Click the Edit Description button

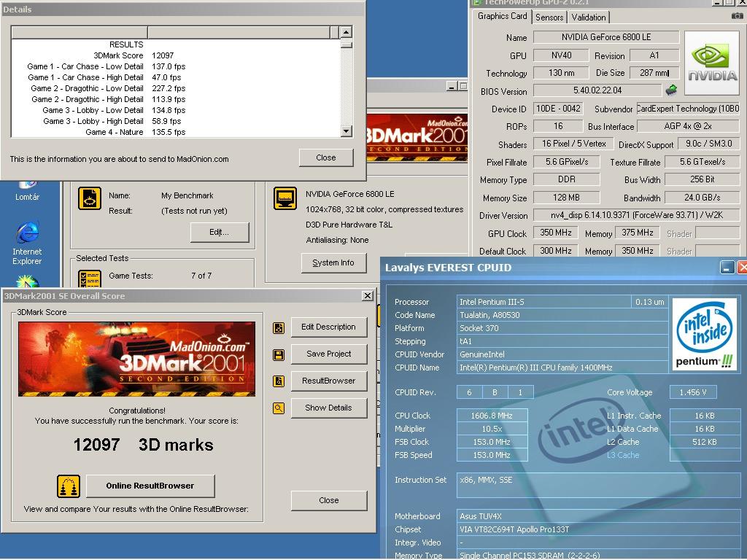(x=329, y=327)
